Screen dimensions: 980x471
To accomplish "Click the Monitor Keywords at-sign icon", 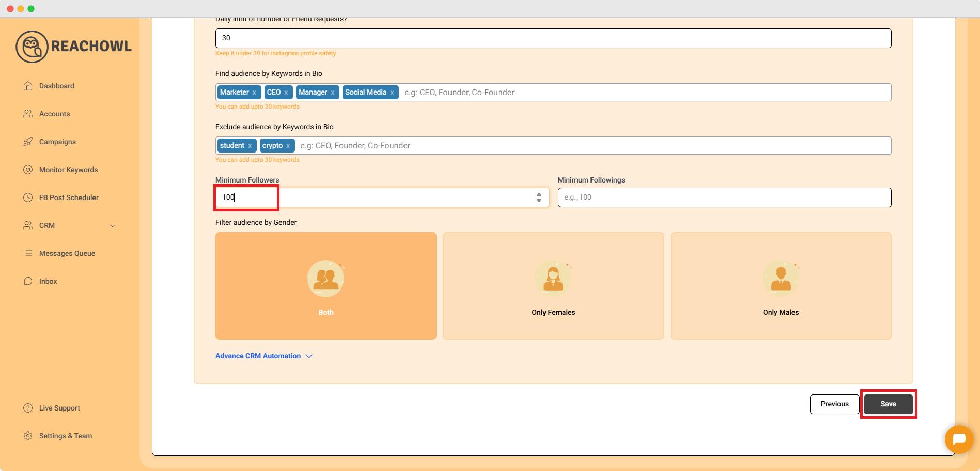I will tap(28, 170).
